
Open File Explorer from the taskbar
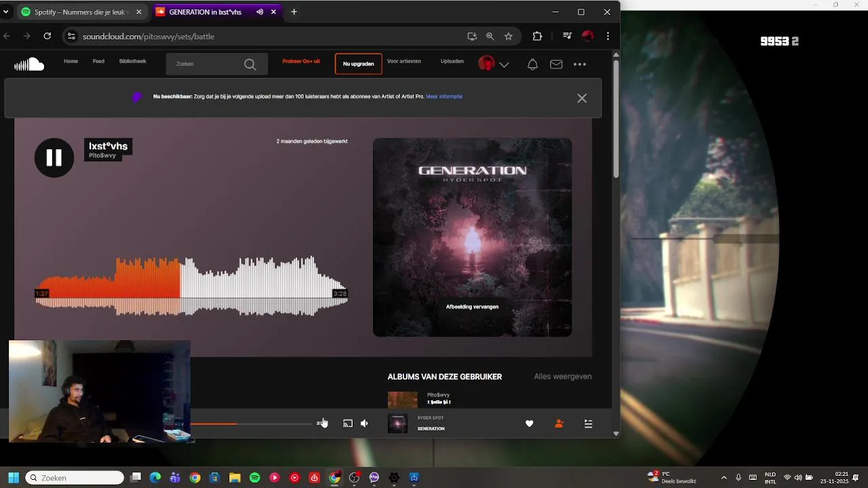click(x=235, y=478)
